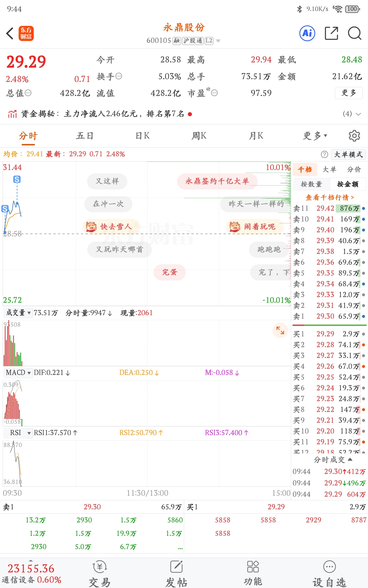Open the 发帖 post icon
The width and height of the screenshot is (368, 588).
point(176,567)
